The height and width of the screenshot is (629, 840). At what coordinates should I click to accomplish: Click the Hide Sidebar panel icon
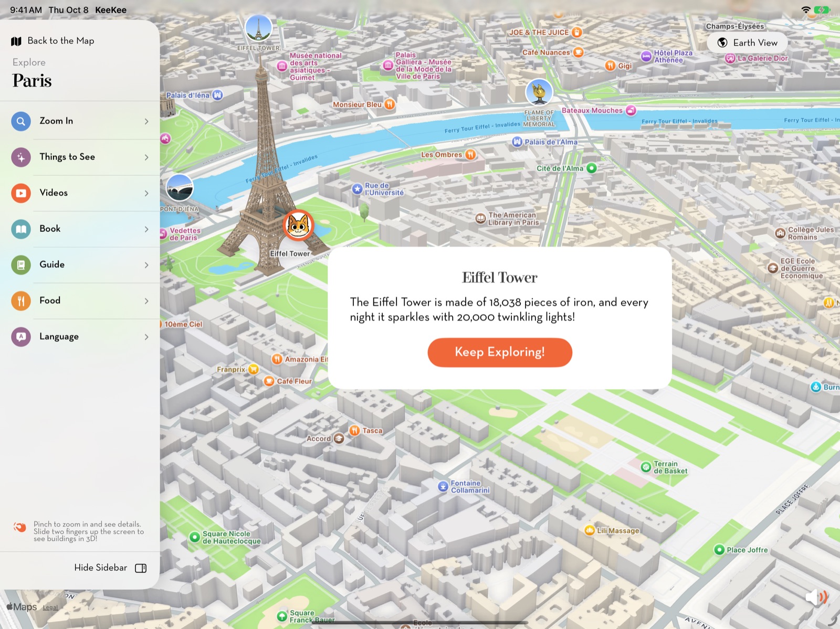pos(141,568)
